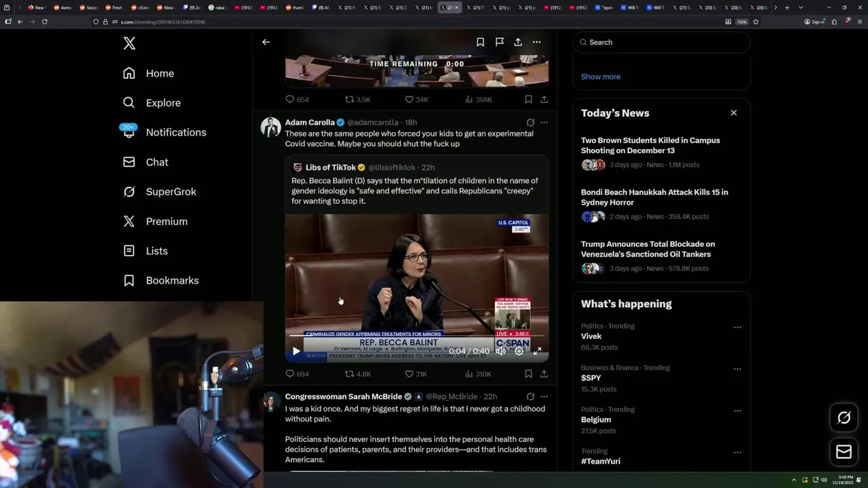Click the header flag icon
Viewport: 868px width, 488px height.
(499, 42)
